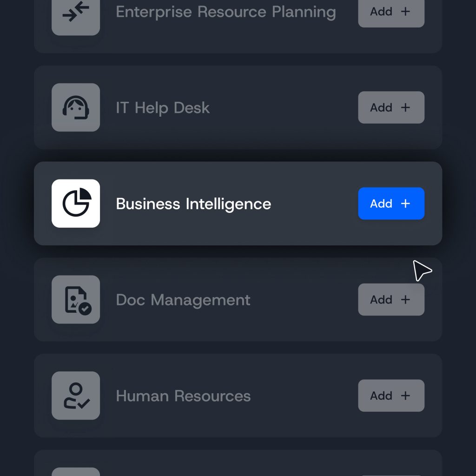Click the IT Help Desk headset icon

[76, 107]
